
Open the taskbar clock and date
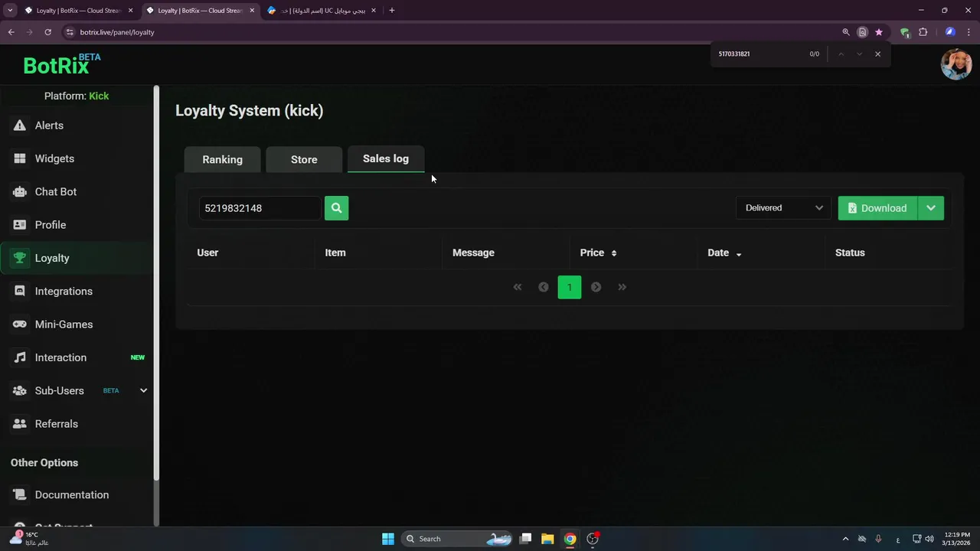coord(957,539)
